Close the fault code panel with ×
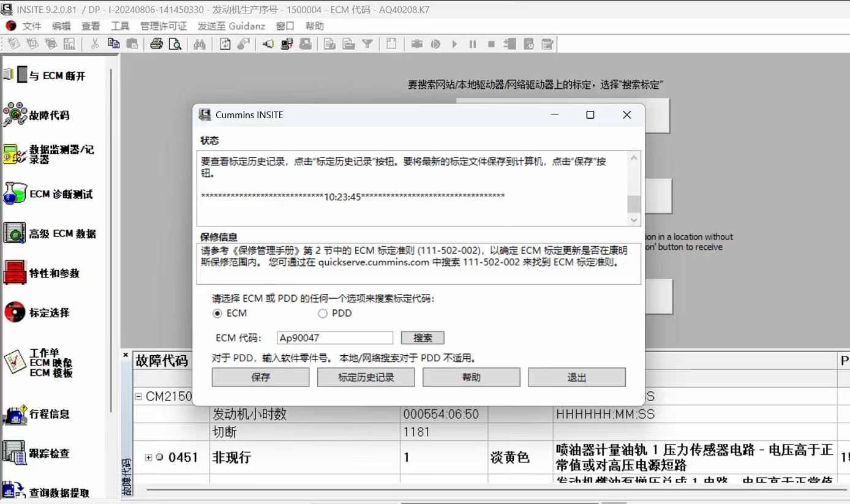This screenshot has height=504, width=850. [126, 355]
